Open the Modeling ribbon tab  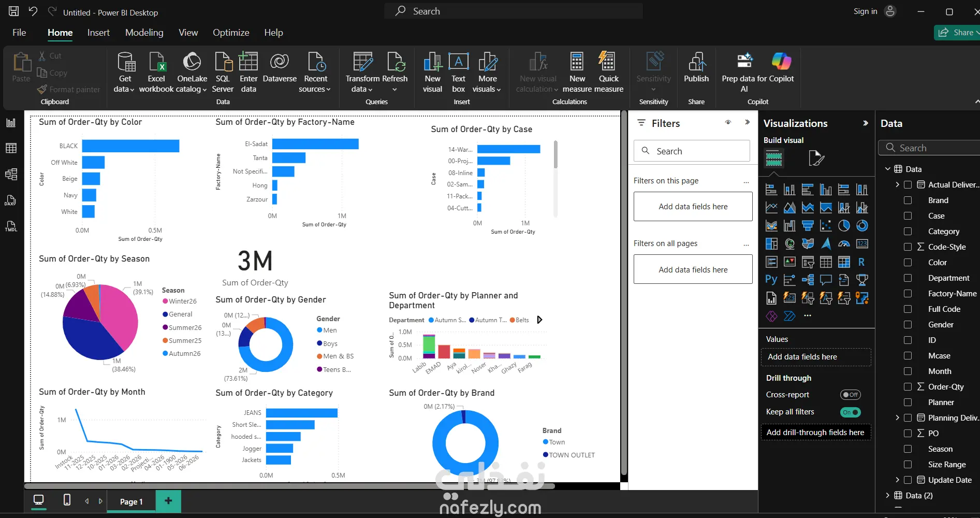tap(144, 33)
